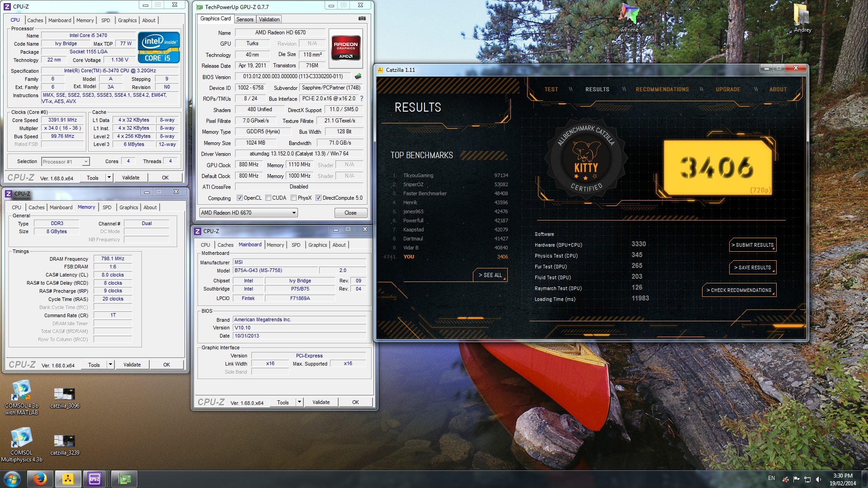Screen dimensions: 868x488
Task: Open the Recommendations section in Catzilla
Action: [x=662, y=89]
